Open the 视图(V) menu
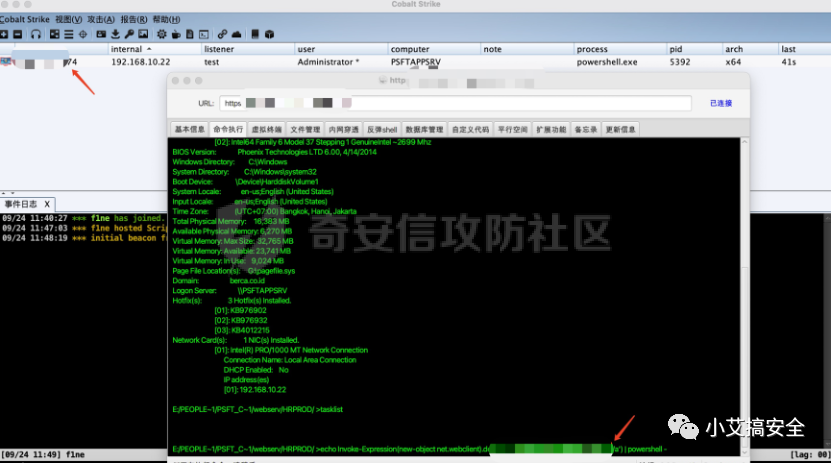This screenshot has height=464, width=832. 68,19
